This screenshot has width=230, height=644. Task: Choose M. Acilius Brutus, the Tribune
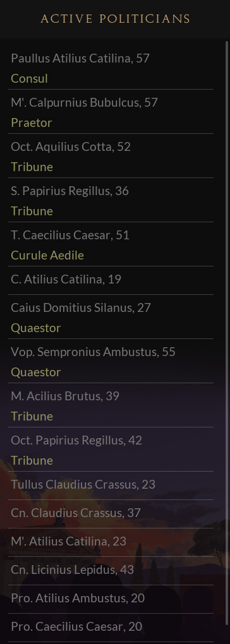click(x=111, y=406)
